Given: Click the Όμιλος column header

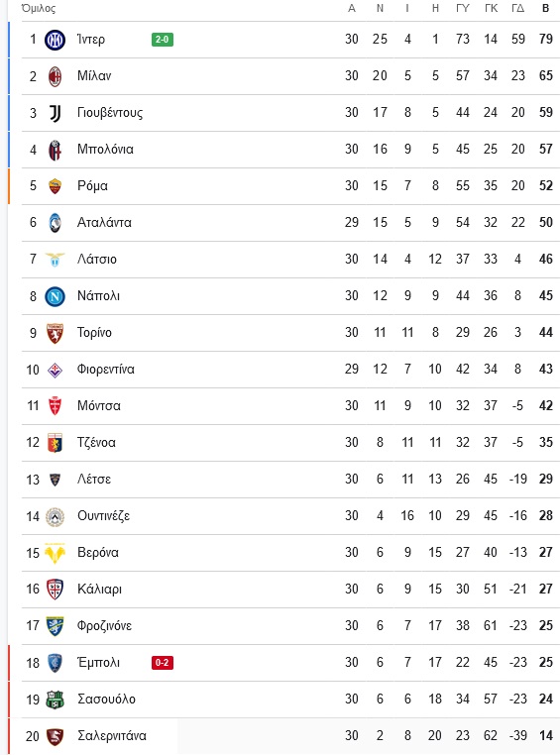Looking at the screenshot, I should pyautogui.click(x=39, y=8).
